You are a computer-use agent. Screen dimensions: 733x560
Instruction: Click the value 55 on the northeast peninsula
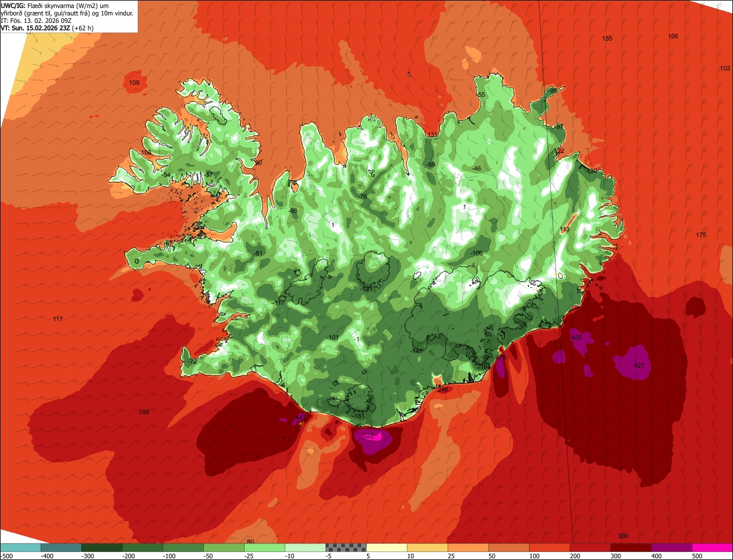(482, 95)
